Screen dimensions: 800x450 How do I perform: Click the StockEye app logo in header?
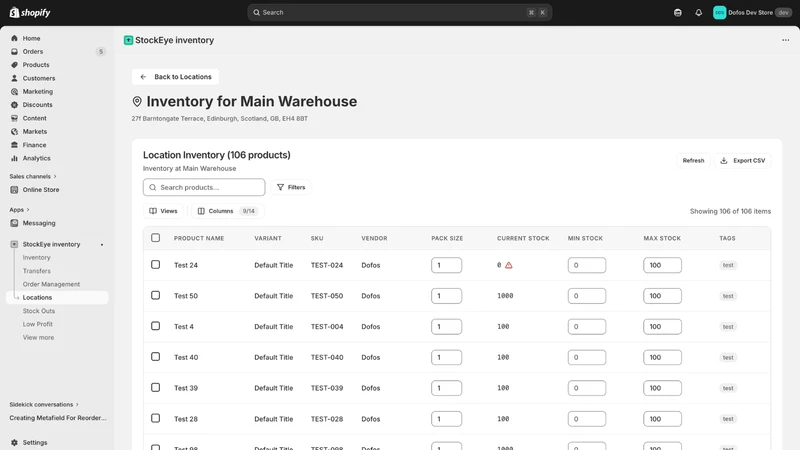click(x=128, y=40)
